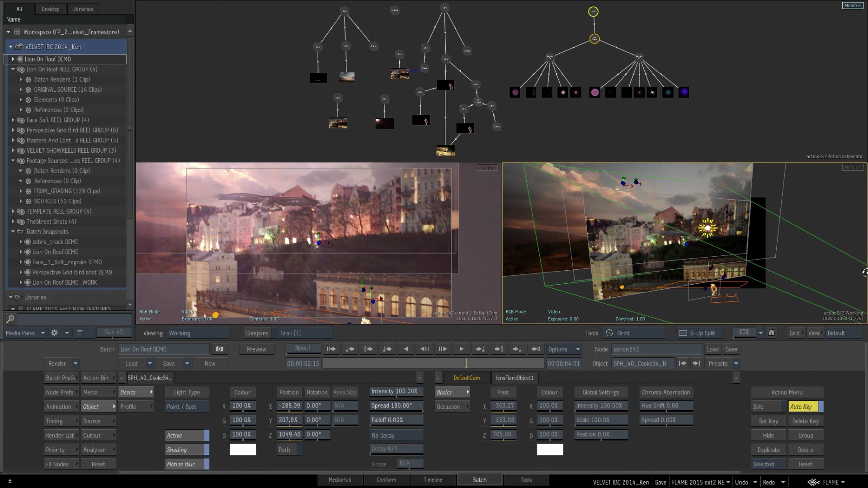This screenshot has height=488, width=868.
Task: Click the home icon in viewer toolbar
Action: point(771,333)
